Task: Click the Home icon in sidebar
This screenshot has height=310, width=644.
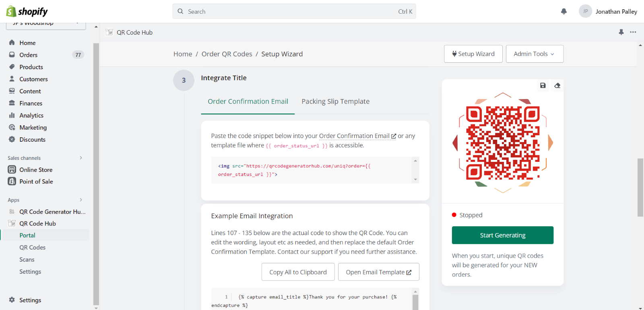Action: [x=12, y=43]
